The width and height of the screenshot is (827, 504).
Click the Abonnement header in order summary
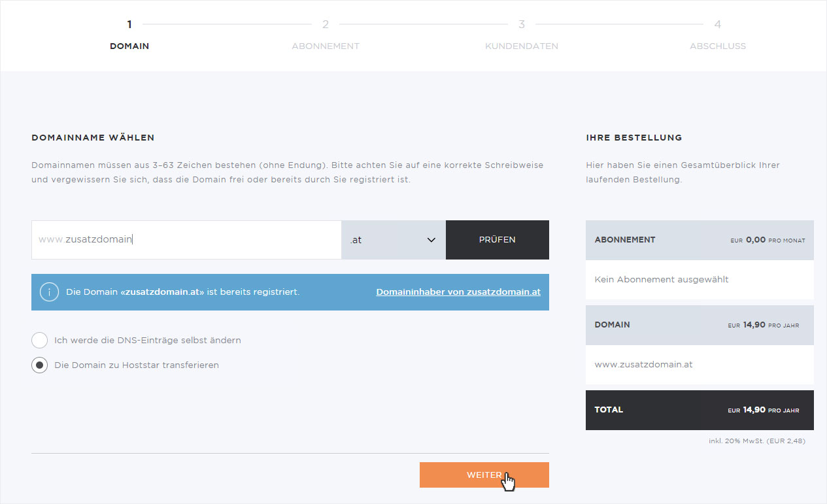pos(700,240)
